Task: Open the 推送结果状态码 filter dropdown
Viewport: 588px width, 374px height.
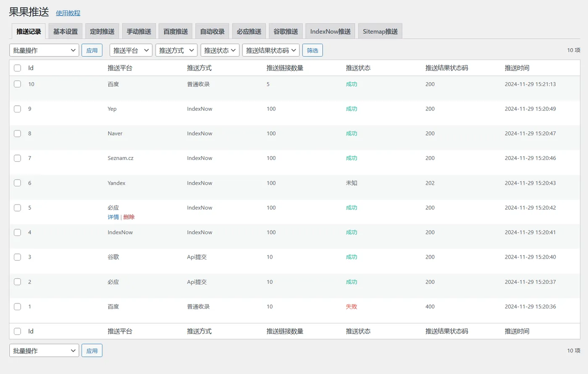Action: pyautogui.click(x=271, y=50)
